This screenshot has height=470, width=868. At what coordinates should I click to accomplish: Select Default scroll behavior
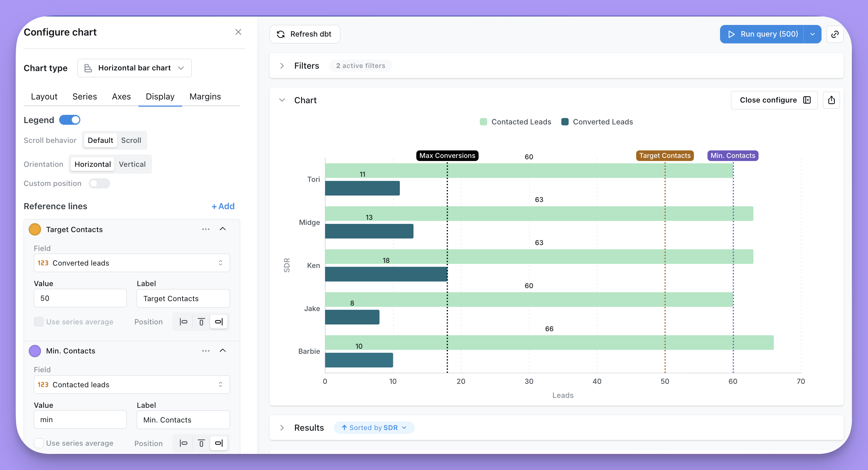[x=100, y=140]
